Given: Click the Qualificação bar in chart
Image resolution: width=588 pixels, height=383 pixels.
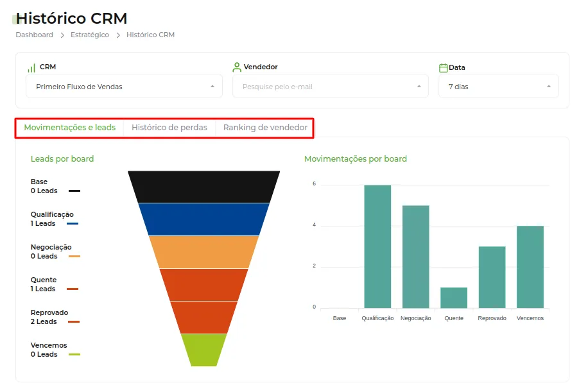Looking at the screenshot, I should 377,246.
